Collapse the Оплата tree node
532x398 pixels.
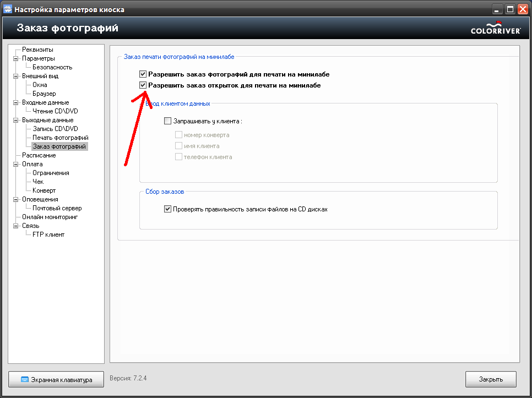16,164
